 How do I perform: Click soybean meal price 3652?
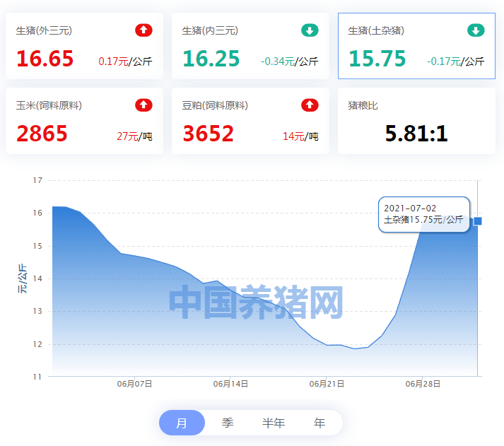click(208, 134)
